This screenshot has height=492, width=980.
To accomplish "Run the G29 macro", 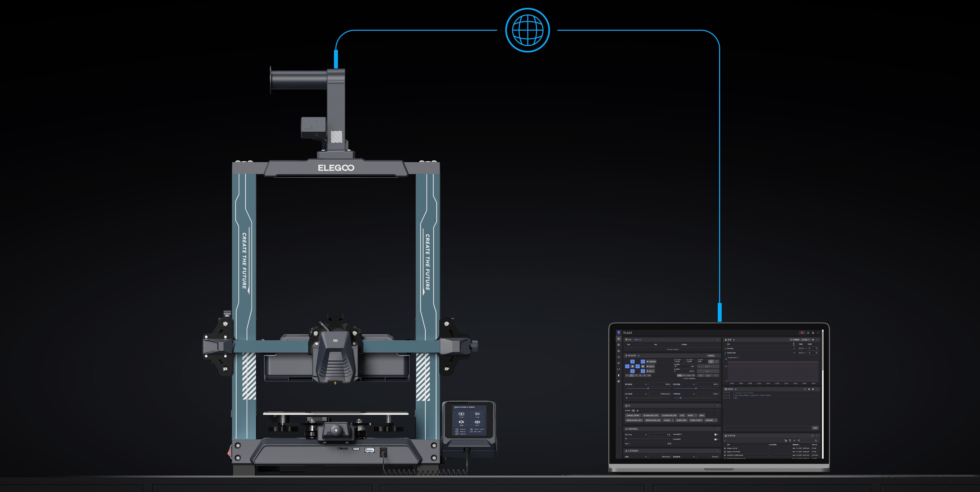I will pyautogui.click(x=682, y=416).
